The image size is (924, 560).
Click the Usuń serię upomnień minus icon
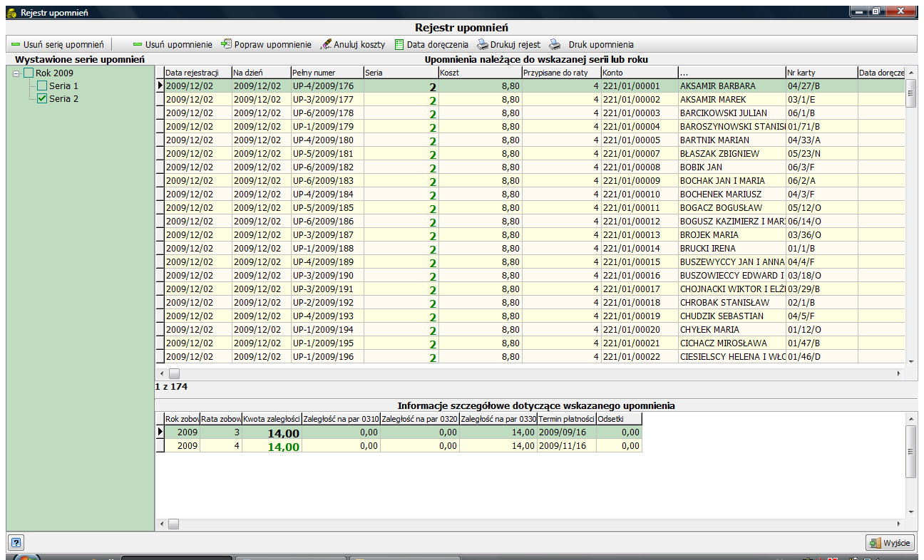pos(16,44)
